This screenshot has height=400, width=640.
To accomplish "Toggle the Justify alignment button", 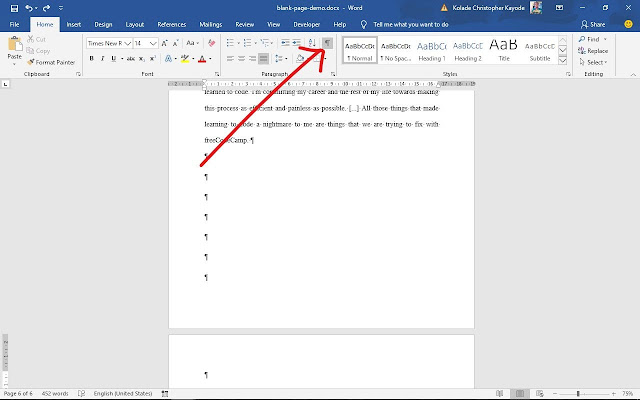I will click(x=264, y=58).
